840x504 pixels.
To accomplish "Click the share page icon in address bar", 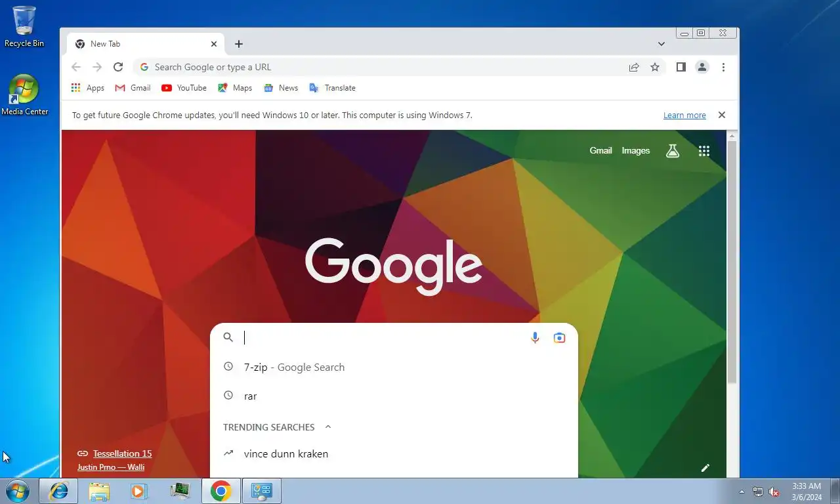I will (634, 67).
